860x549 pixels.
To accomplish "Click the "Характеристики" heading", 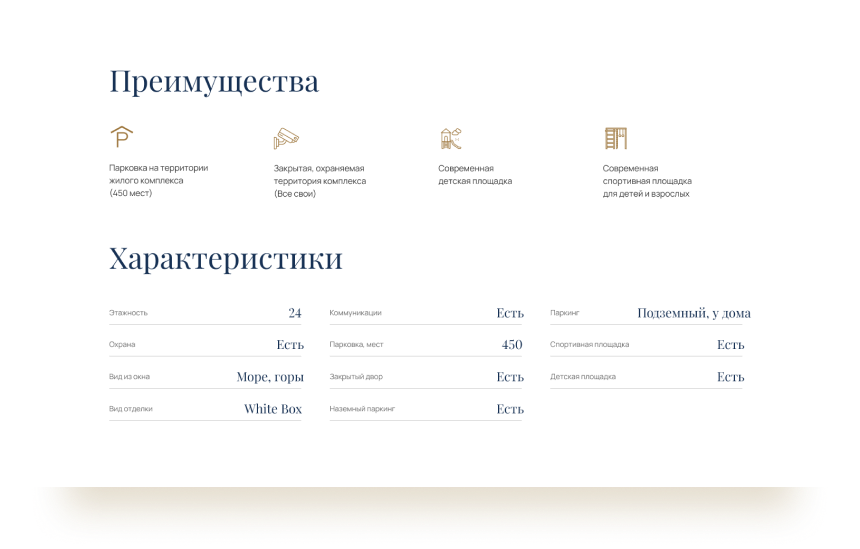I will point(225,259).
